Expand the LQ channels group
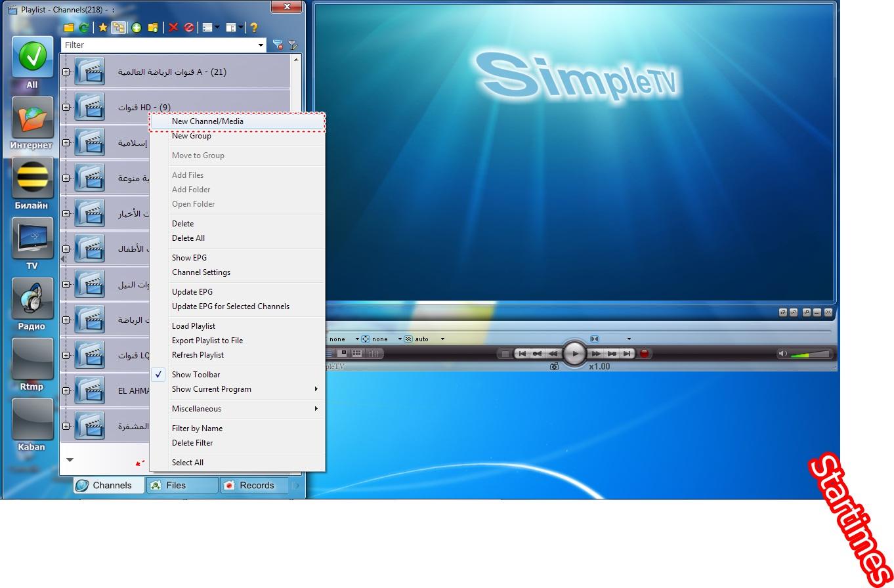Screen dimensions: 894x588 [x=66, y=355]
